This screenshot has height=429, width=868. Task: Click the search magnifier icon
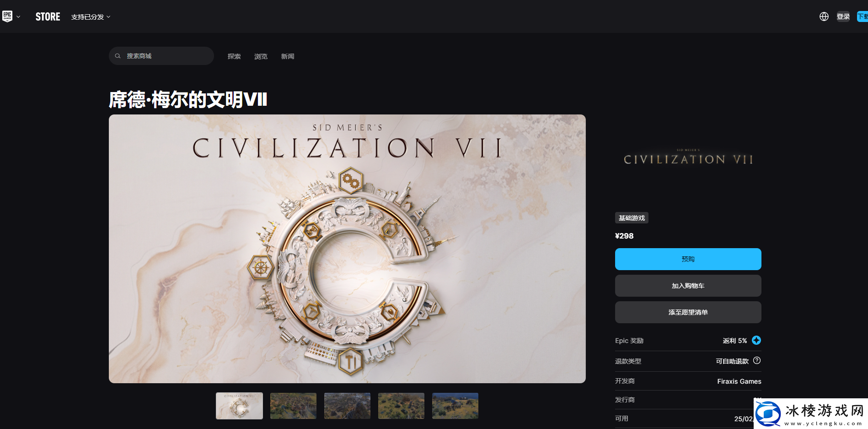point(118,56)
